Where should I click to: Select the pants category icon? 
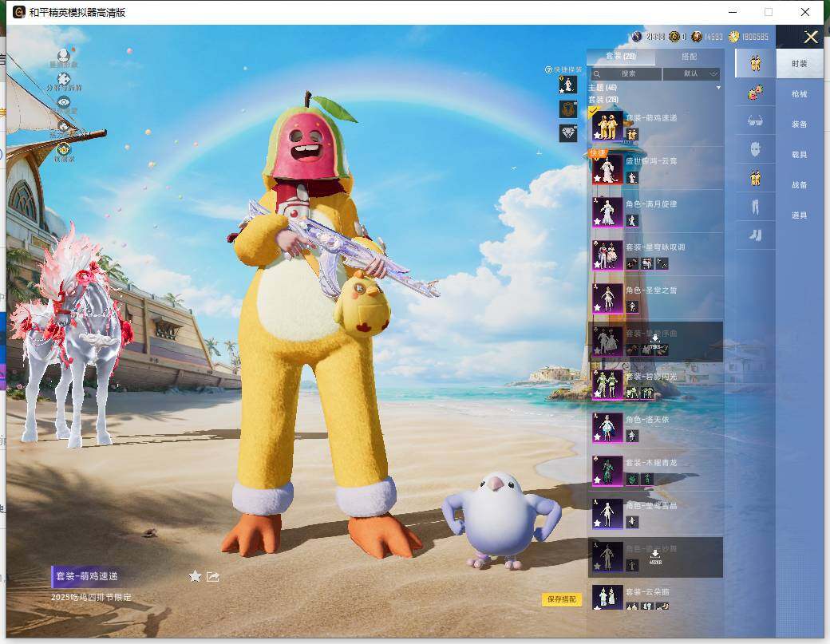coord(755,207)
